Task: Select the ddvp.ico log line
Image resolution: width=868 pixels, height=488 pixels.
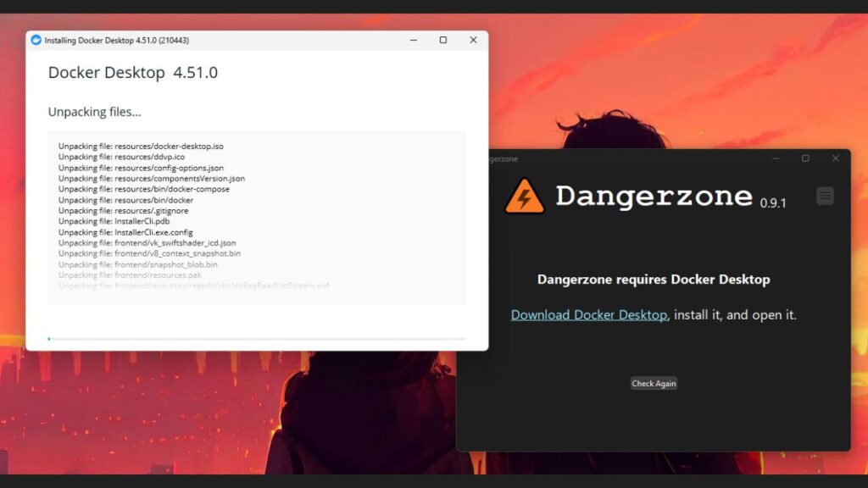Action: point(127,157)
